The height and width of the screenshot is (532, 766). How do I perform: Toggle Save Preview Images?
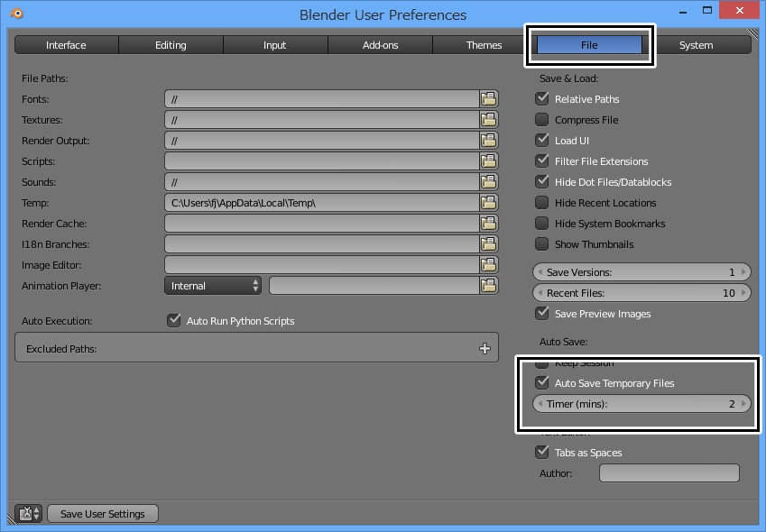coord(541,314)
